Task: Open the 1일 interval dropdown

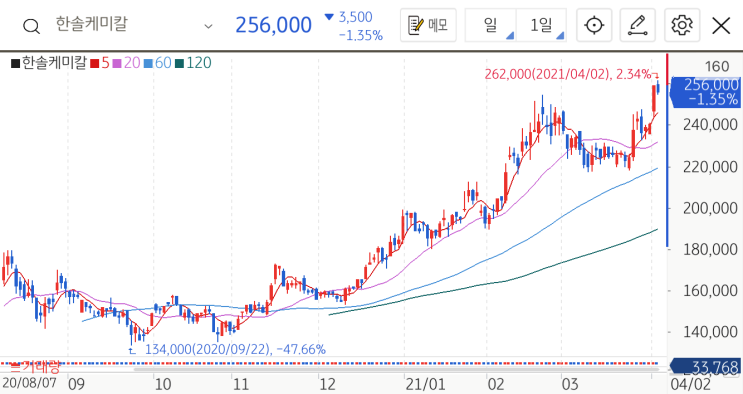Action: click(541, 25)
